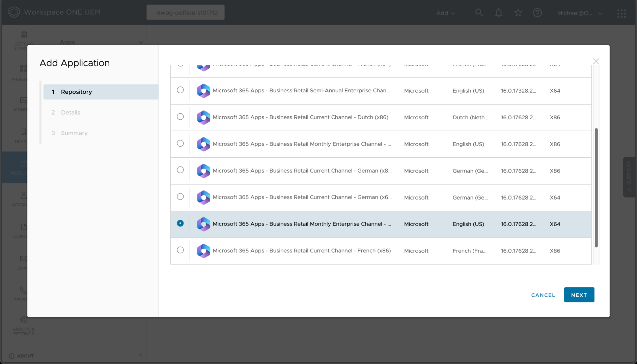Choose the Current Channel French (x86) radio button
This screenshot has height=364, width=637.
coord(180,250)
